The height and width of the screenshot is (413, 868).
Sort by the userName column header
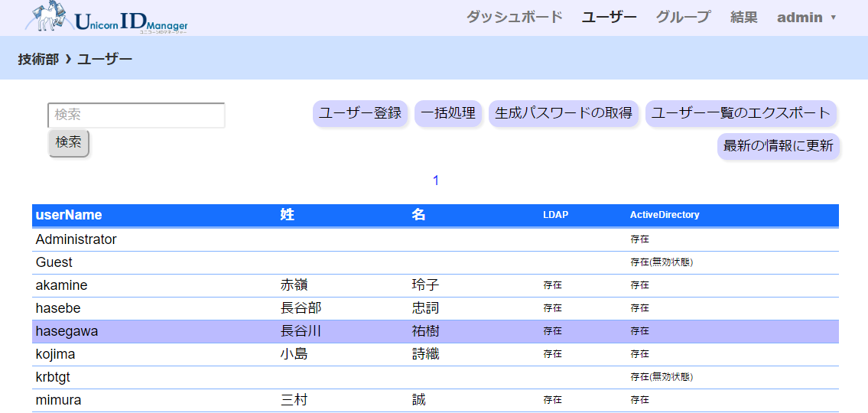point(69,215)
